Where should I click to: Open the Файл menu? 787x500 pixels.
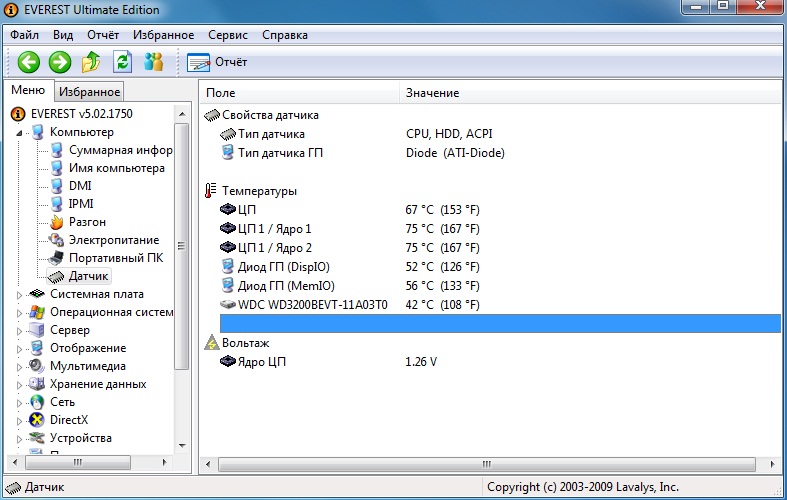tap(24, 35)
